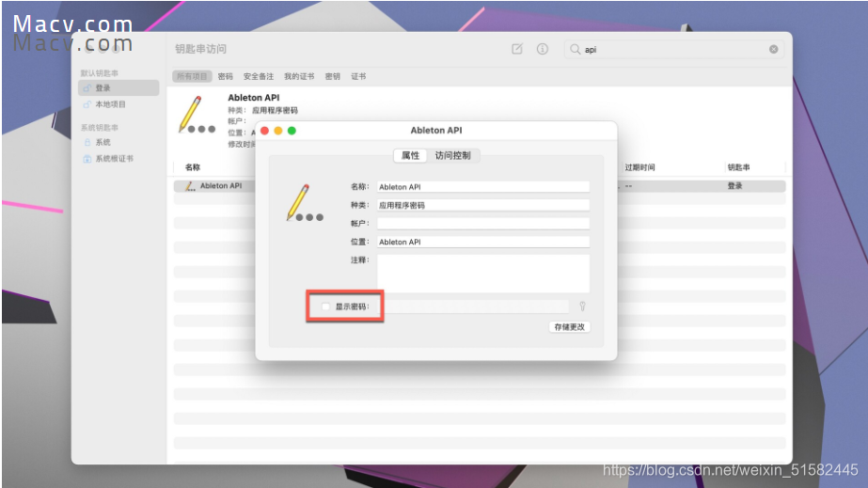Click the info icon in Keychain toolbar
The width and height of the screenshot is (868, 488).
(543, 49)
